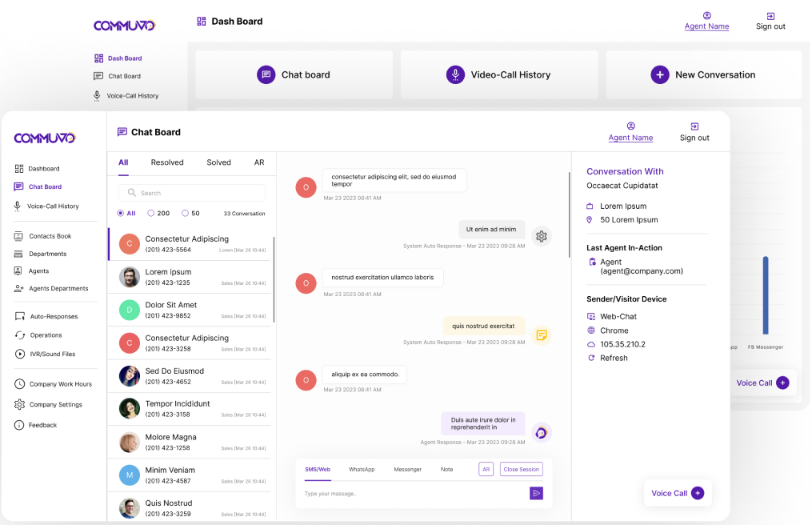Click the send message arrow icon
Image resolution: width=812 pixels, height=525 pixels.
click(536, 493)
